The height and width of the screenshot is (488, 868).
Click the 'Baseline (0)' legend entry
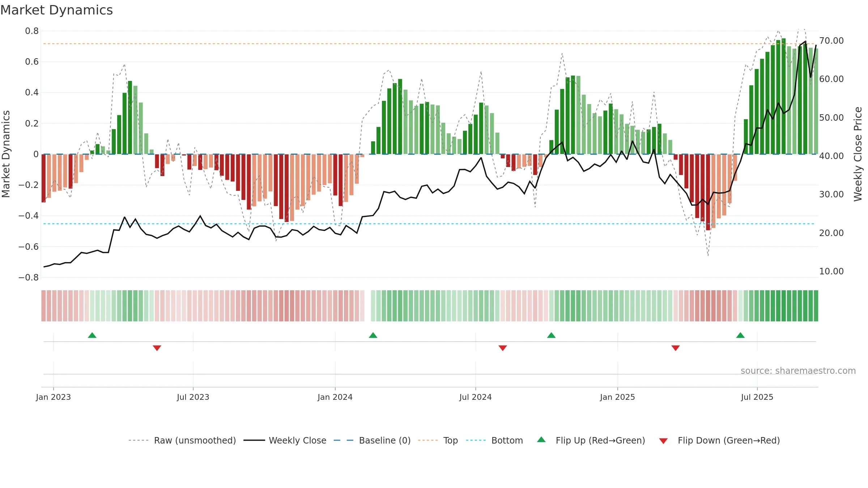tap(372, 440)
